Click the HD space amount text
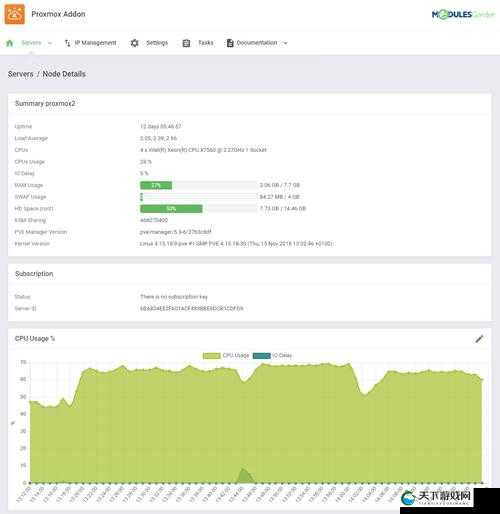The height and width of the screenshot is (514, 500). click(x=283, y=209)
